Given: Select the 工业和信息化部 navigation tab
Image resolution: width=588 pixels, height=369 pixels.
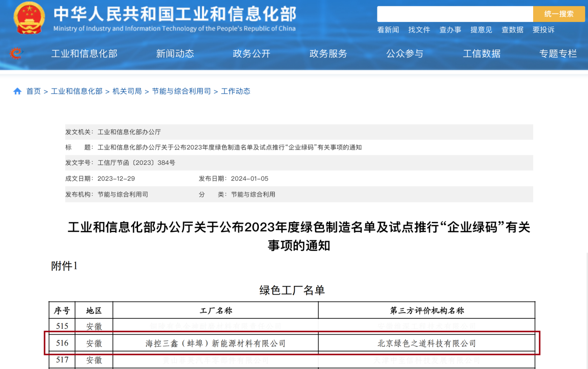Looking at the screenshot, I should coord(84,53).
